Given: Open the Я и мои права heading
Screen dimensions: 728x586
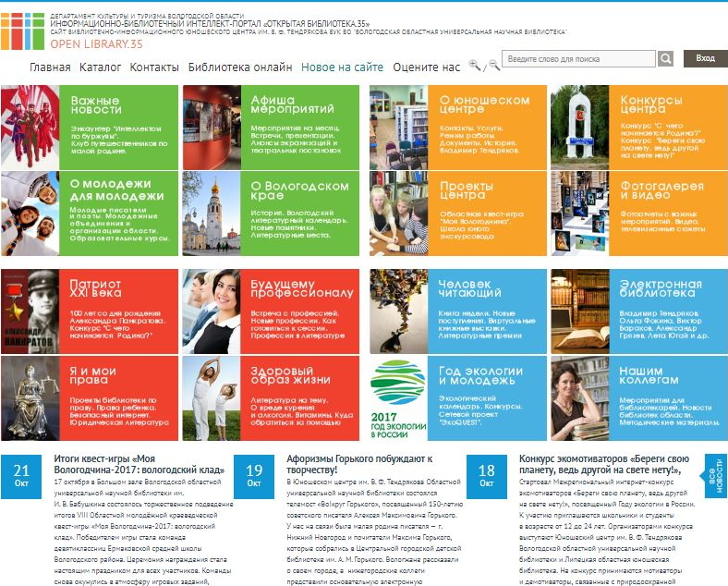Looking at the screenshot, I should click(93, 375).
